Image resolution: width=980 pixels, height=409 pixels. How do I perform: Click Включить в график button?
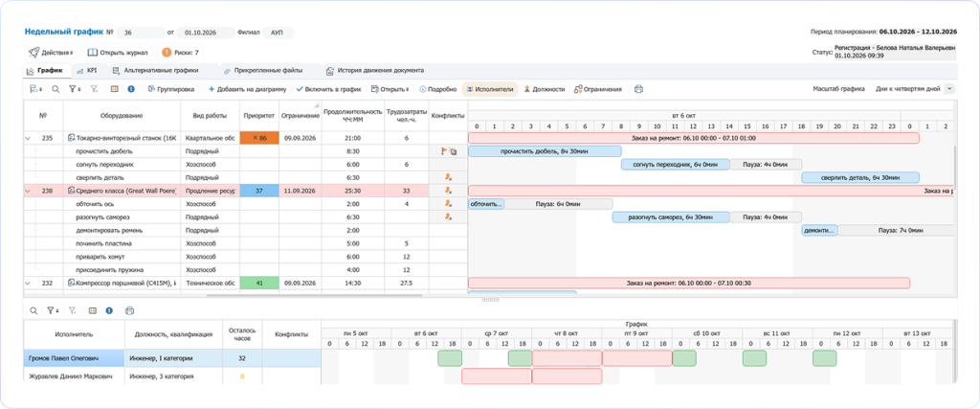point(329,89)
